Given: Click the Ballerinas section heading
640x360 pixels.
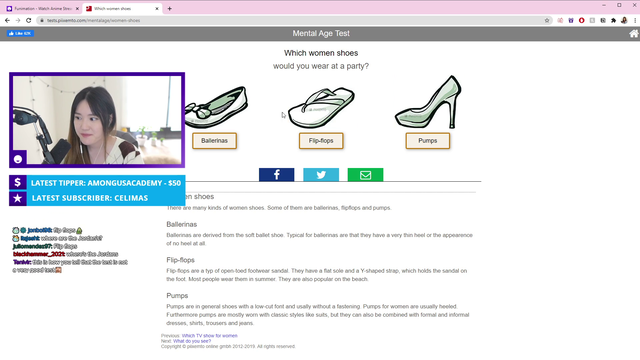Looking at the screenshot, I should click(182, 224).
